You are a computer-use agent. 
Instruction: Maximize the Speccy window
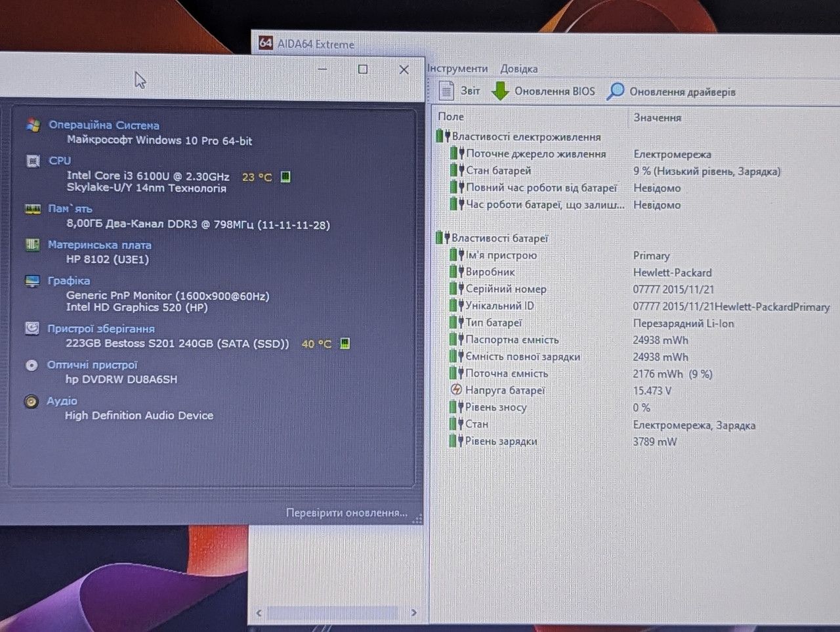tap(363, 68)
